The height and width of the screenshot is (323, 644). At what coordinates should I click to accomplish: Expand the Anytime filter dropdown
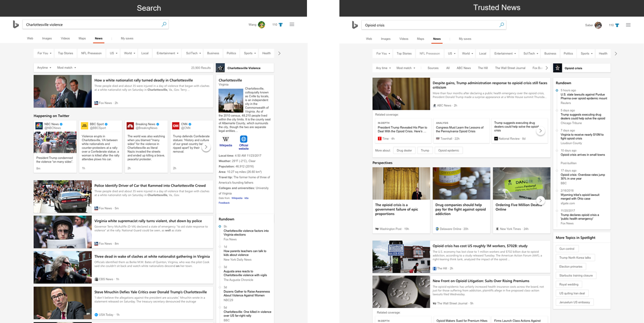tap(43, 68)
